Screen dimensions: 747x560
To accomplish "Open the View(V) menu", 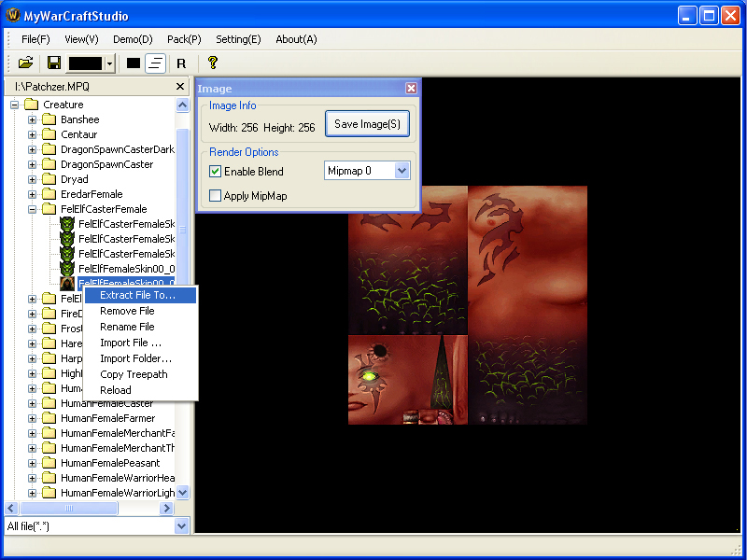I will pyautogui.click(x=81, y=39).
